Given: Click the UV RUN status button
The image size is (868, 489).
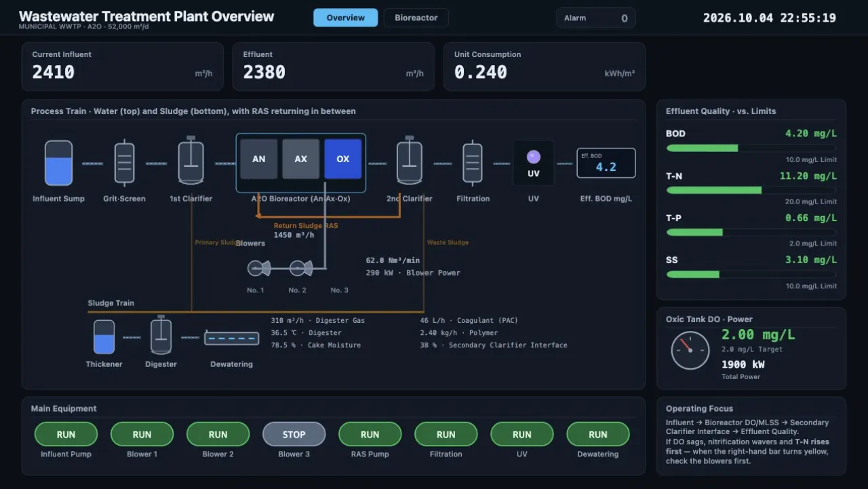Looking at the screenshot, I should pyautogui.click(x=521, y=434).
